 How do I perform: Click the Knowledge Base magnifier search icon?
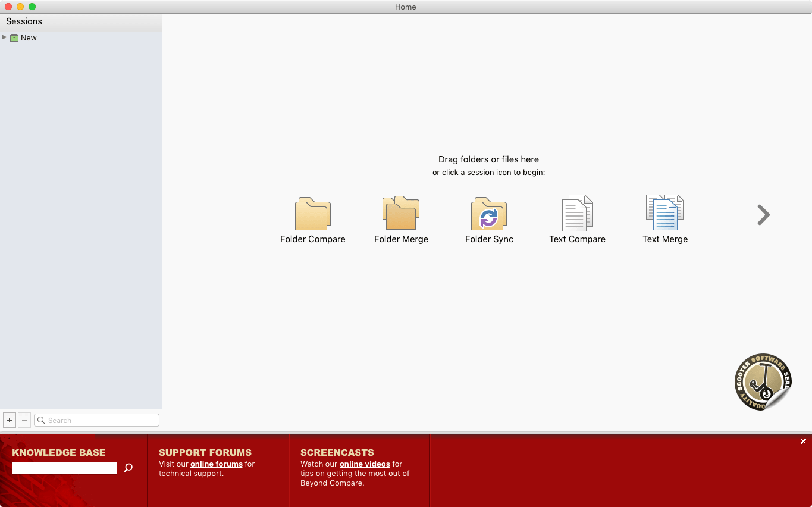tap(128, 468)
